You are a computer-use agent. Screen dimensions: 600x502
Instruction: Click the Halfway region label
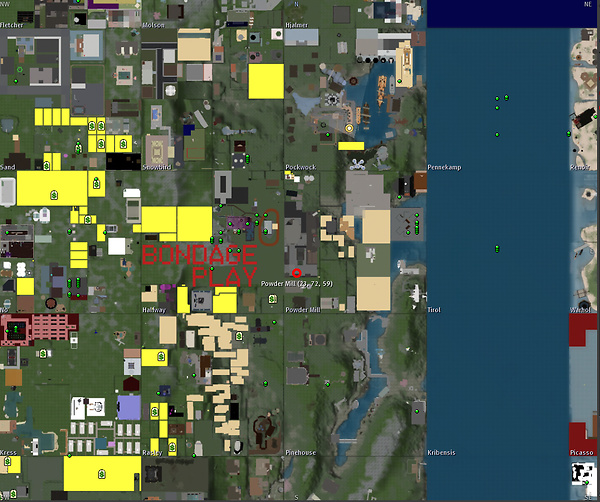(x=154, y=310)
